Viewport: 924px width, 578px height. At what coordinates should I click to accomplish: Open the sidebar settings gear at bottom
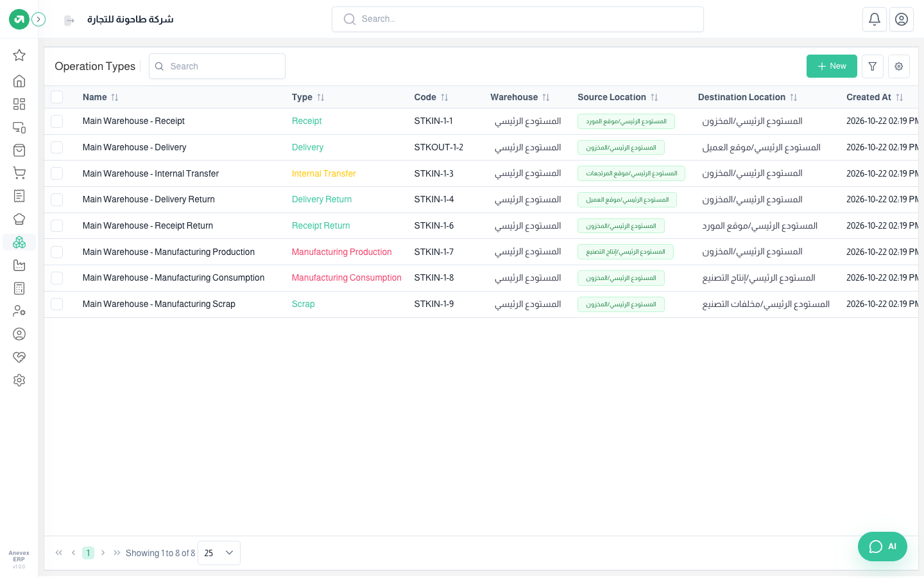pyautogui.click(x=19, y=380)
